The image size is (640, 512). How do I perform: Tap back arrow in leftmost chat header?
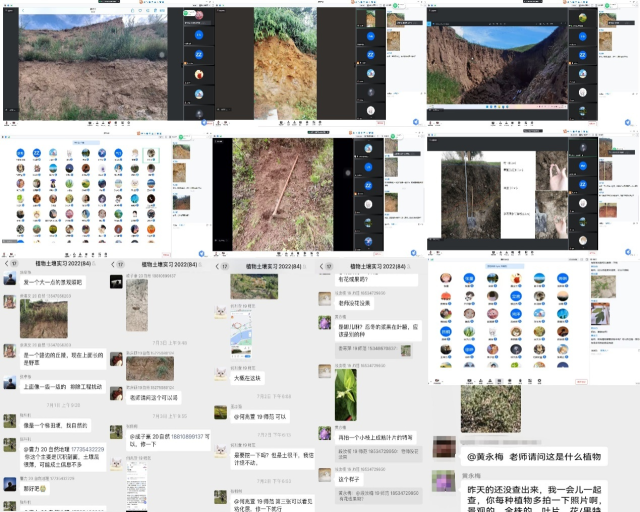click(4, 264)
